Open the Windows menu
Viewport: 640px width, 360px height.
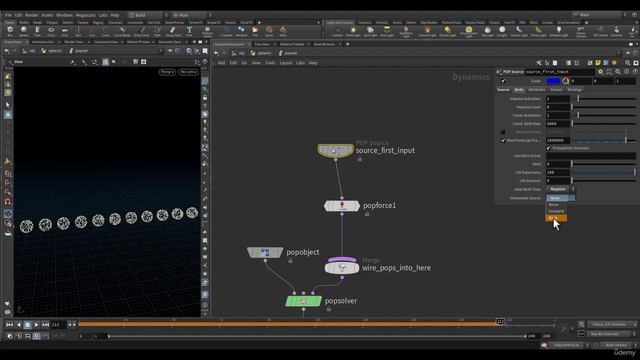coord(64,15)
